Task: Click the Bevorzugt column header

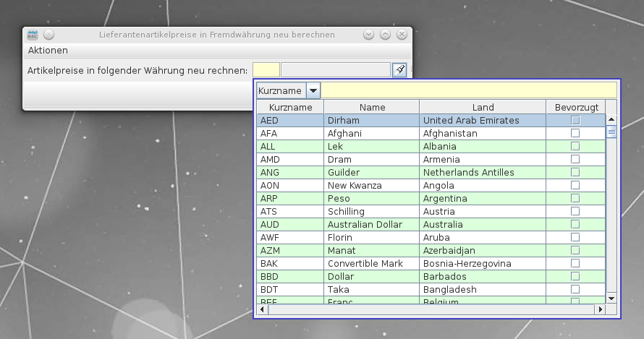Action: [576, 107]
